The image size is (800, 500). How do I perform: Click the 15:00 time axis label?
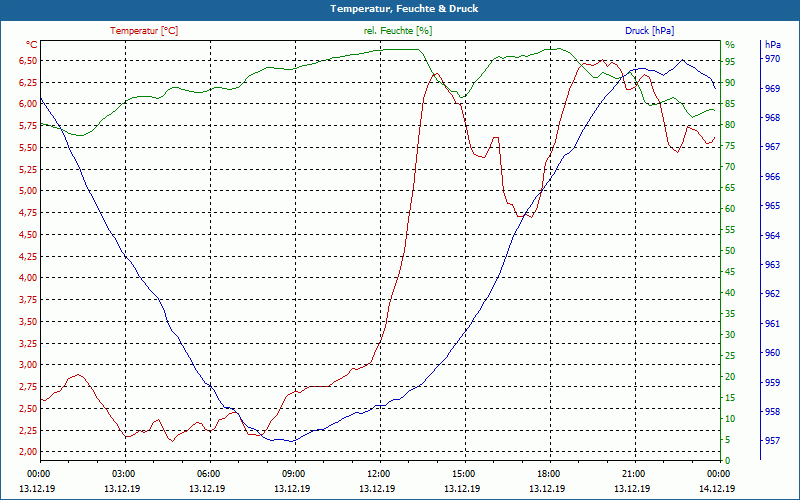[463, 473]
